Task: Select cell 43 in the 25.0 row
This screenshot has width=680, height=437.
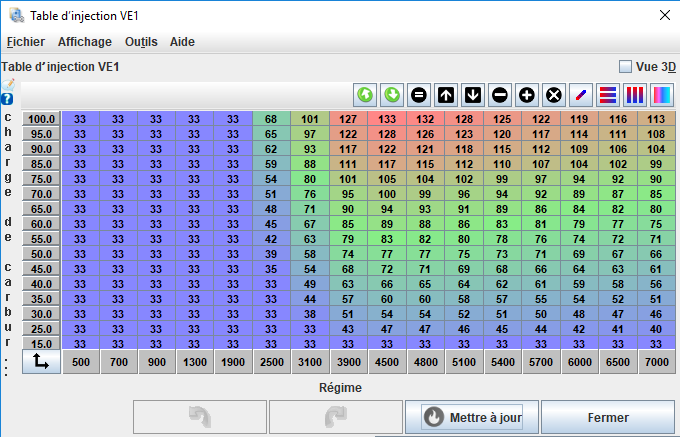Action: coord(348,329)
